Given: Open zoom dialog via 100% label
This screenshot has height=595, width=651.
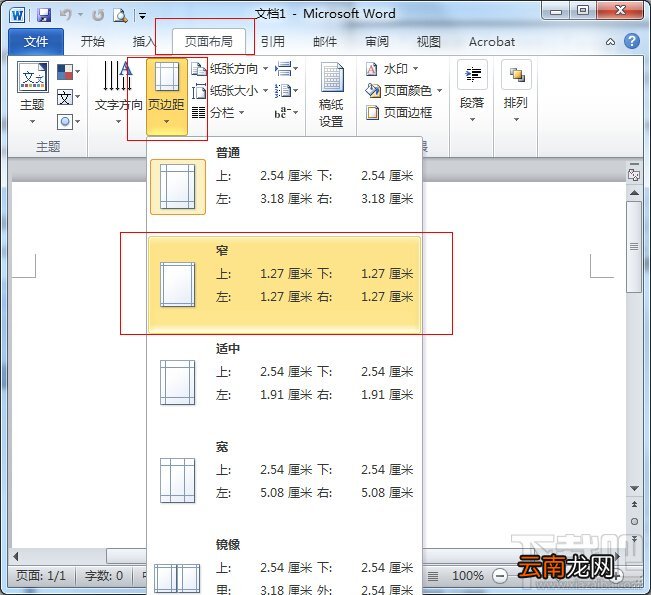Looking at the screenshot, I should pyautogui.click(x=468, y=576).
